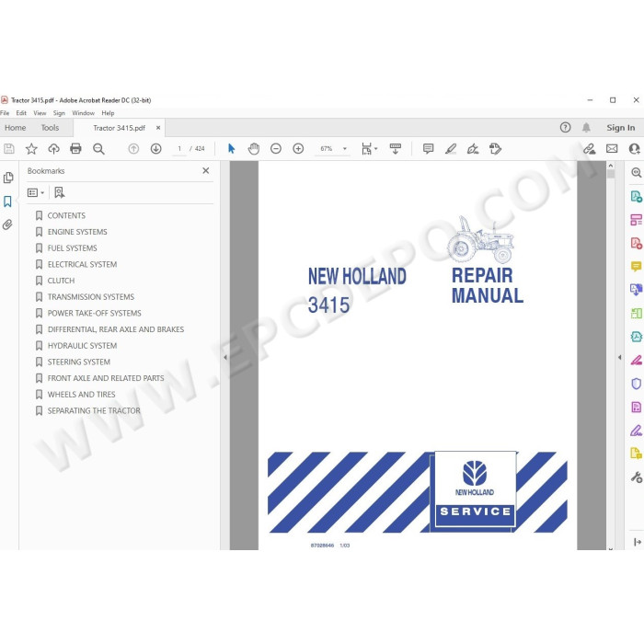Send file by email icon
644x644 pixels.
(612, 149)
